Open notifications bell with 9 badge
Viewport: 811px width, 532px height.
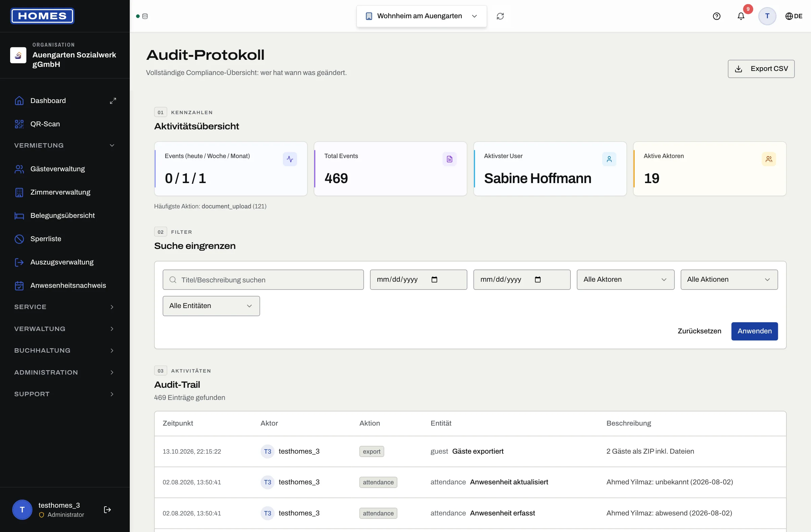click(x=741, y=16)
